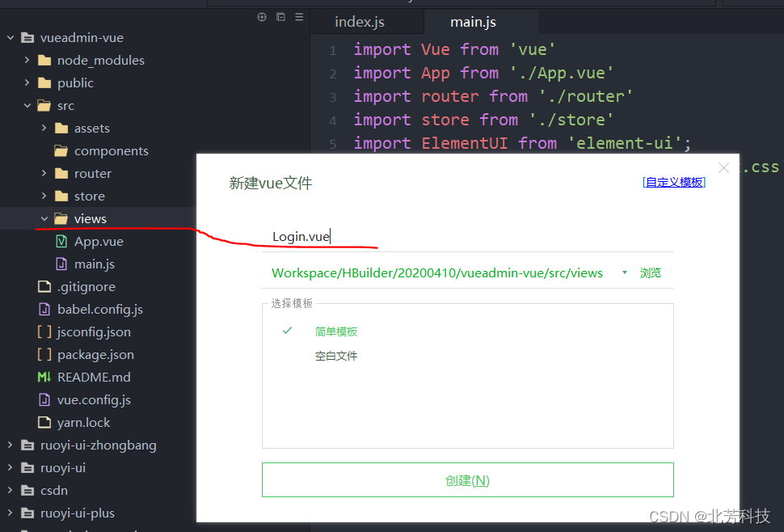784x532 pixels.
Task: Click the brackets icon beside package.json
Action: tap(44, 354)
